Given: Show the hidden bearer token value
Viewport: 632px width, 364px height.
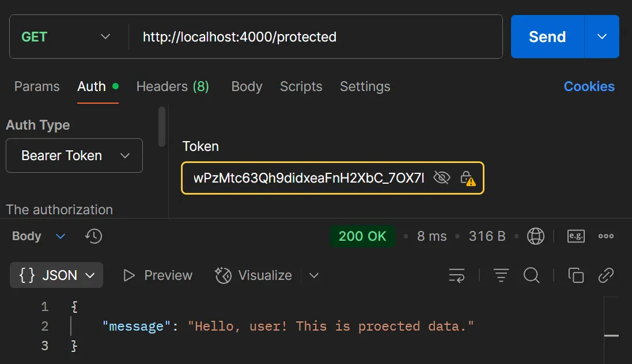Looking at the screenshot, I should coord(441,179).
